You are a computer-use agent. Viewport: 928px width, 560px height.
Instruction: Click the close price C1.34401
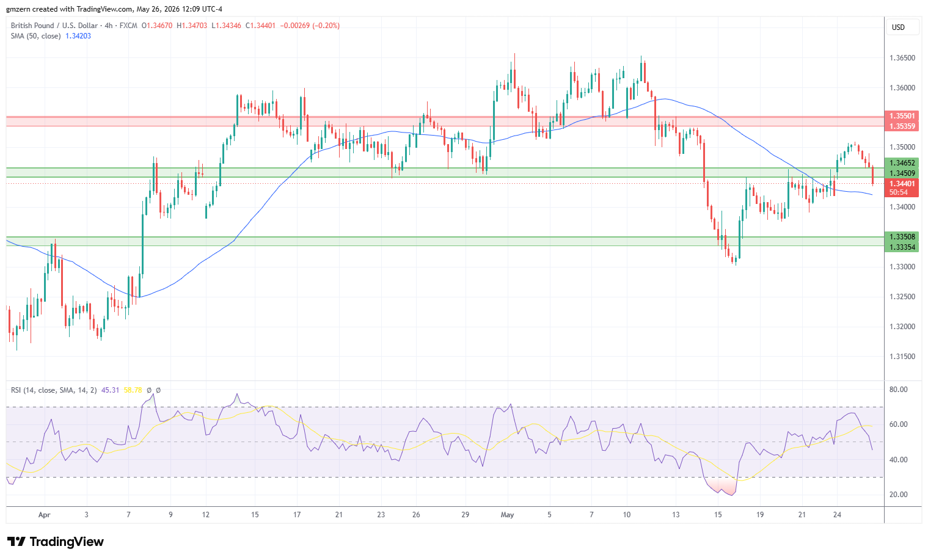coord(261,26)
